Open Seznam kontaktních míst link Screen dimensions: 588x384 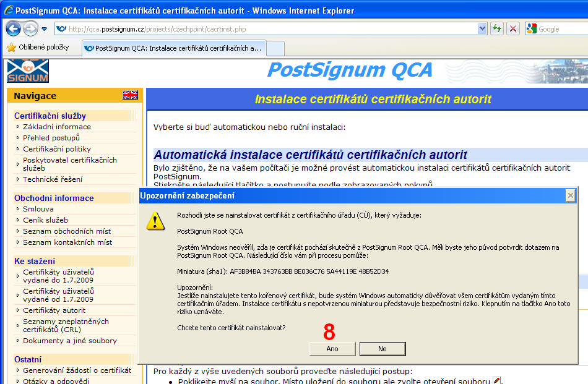tap(67, 242)
